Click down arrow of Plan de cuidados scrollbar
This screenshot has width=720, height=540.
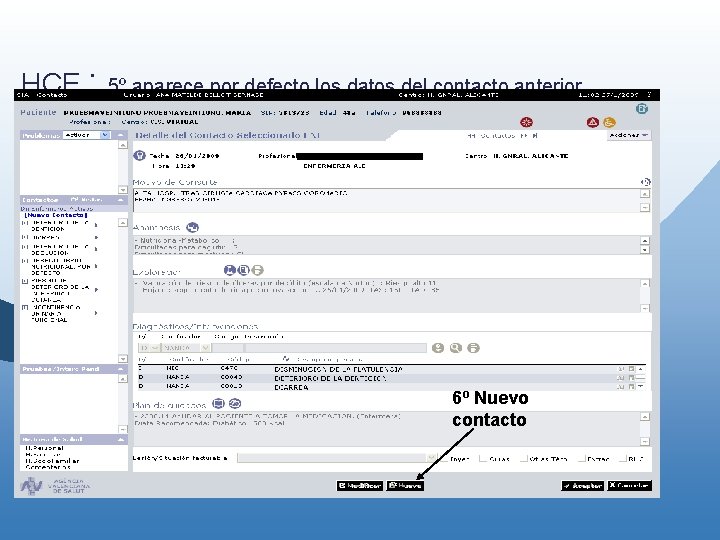[x=645, y=441]
